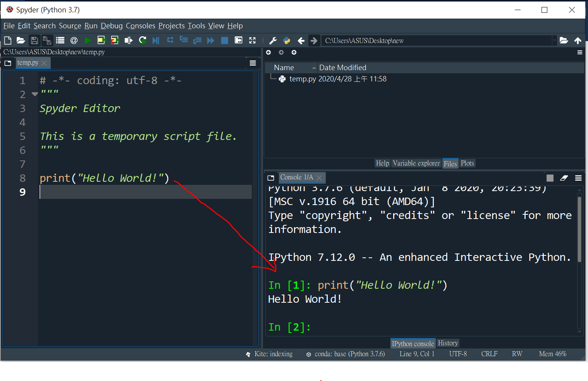Open the File menu

(9, 26)
